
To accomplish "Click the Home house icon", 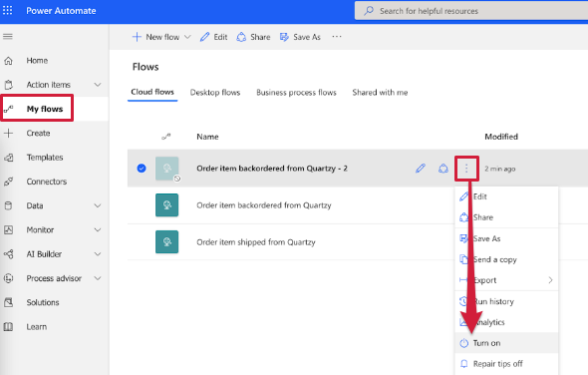I will coord(8,61).
